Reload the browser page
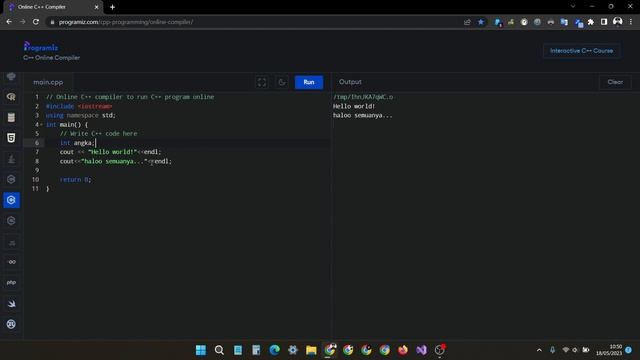This screenshot has height=360, width=640. 36,22
